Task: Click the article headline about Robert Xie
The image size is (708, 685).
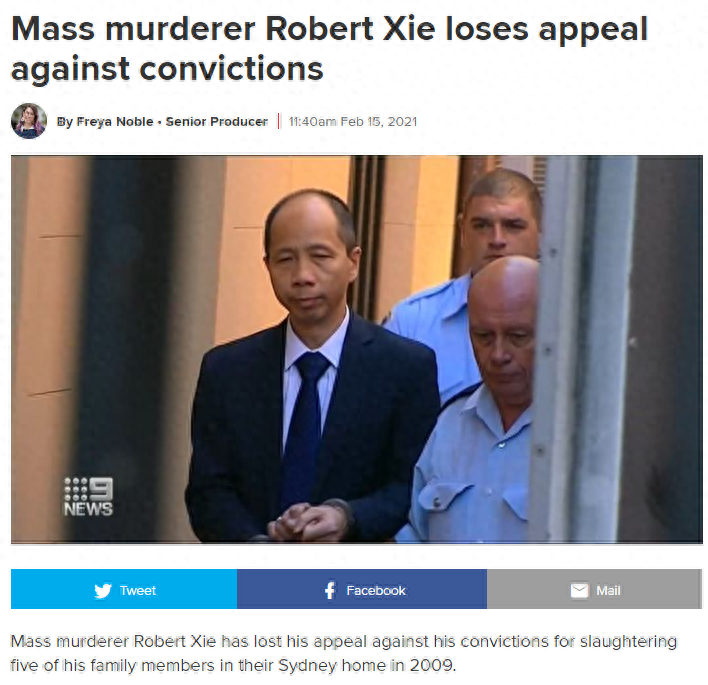Action: [x=330, y=49]
